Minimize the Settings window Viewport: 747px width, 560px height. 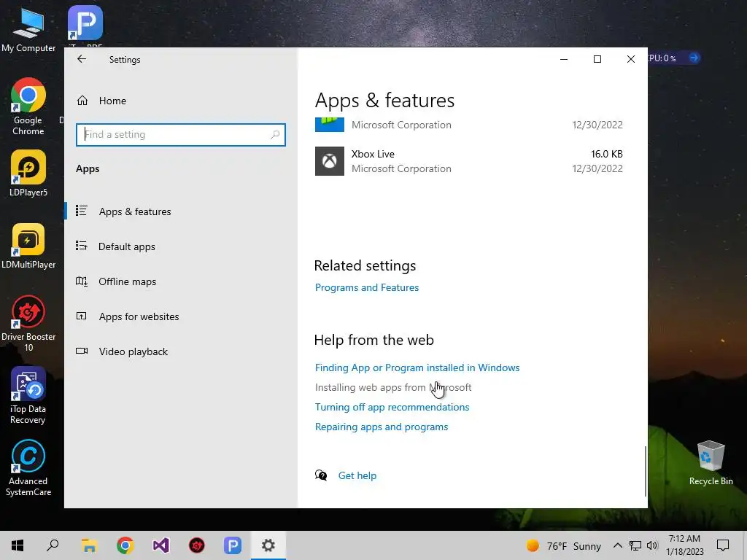[x=564, y=59]
